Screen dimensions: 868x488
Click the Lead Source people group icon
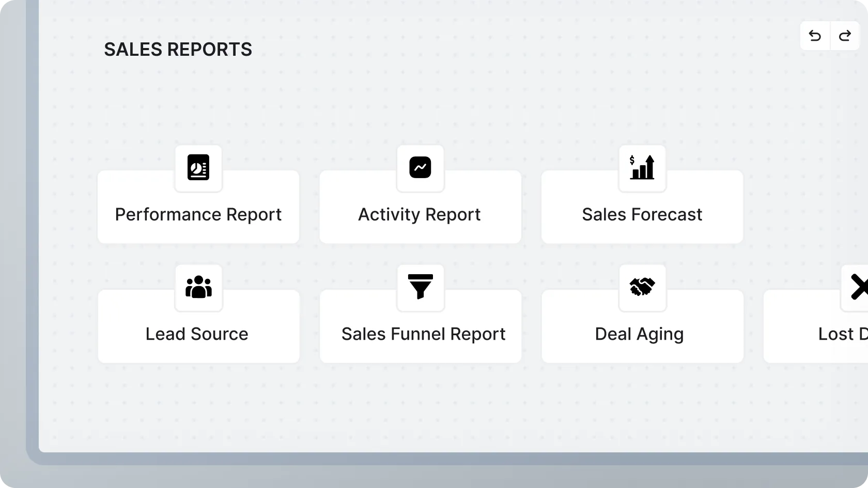(x=198, y=287)
